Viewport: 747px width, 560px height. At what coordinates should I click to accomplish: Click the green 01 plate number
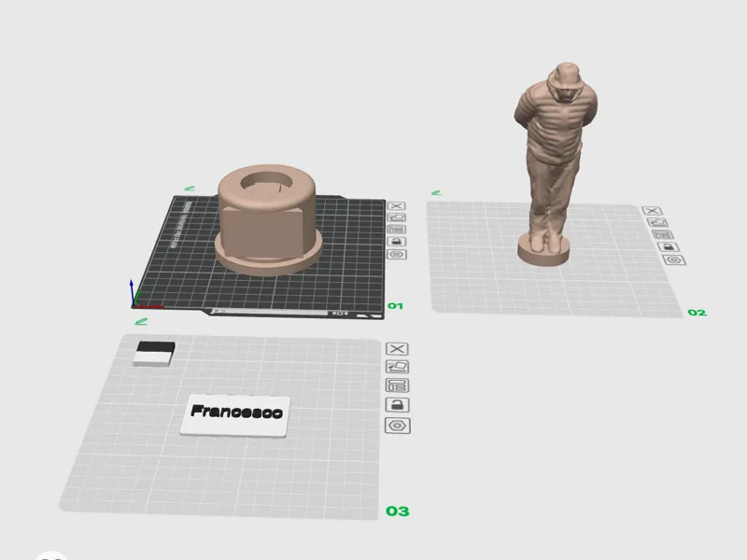point(395,306)
